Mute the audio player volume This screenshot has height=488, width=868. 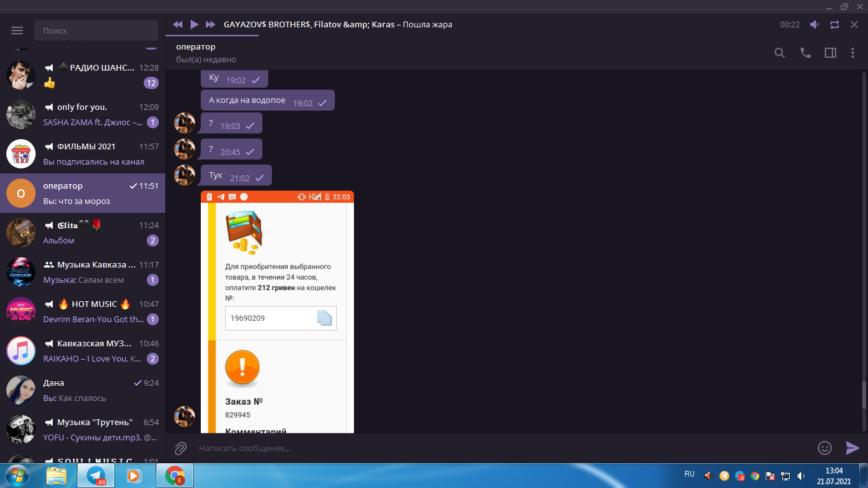(814, 25)
